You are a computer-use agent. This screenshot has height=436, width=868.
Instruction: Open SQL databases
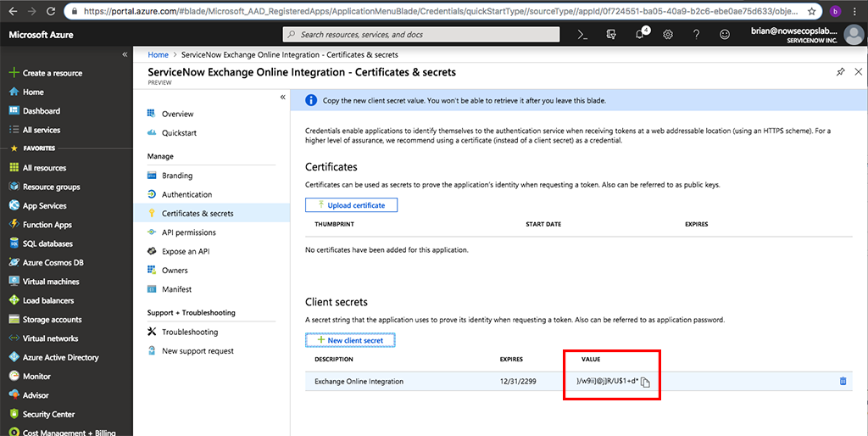coord(41,243)
